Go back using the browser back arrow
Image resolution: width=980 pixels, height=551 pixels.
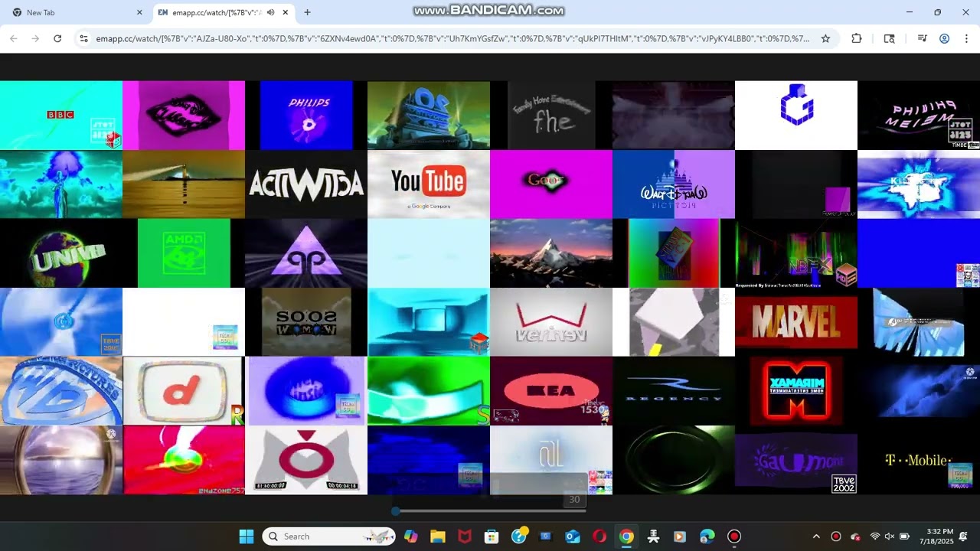tap(14, 38)
